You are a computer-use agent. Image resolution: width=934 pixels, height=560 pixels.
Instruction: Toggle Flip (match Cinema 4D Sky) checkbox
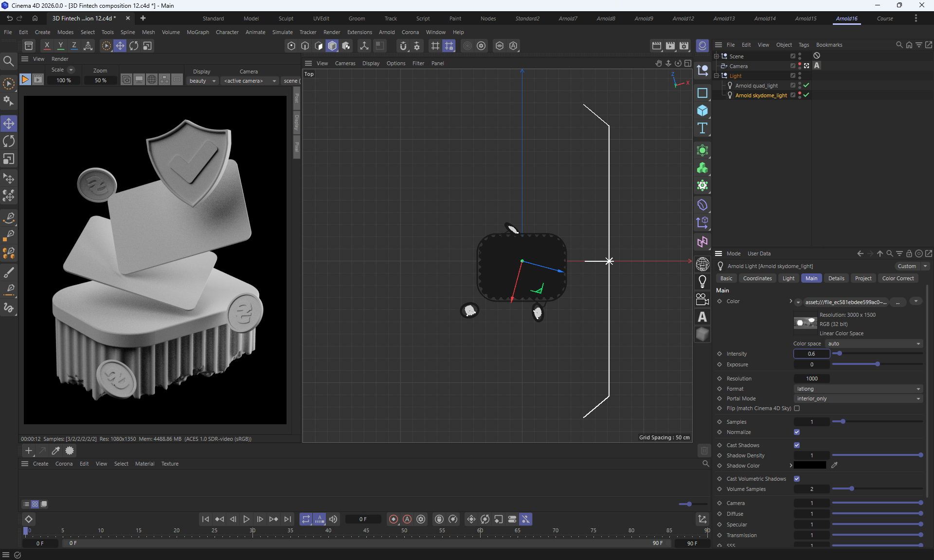(x=797, y=408)
